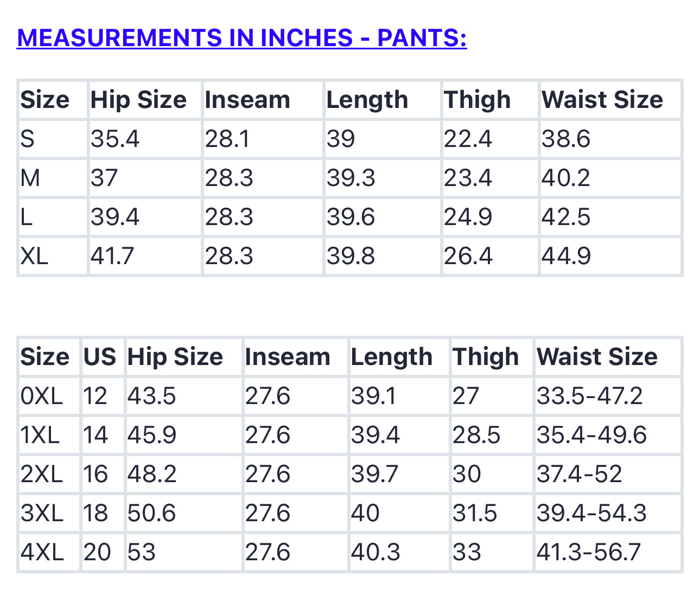Click the Hip Size header in first table
700x608 pixels.
pyautogui.click(x=138, y=100)
